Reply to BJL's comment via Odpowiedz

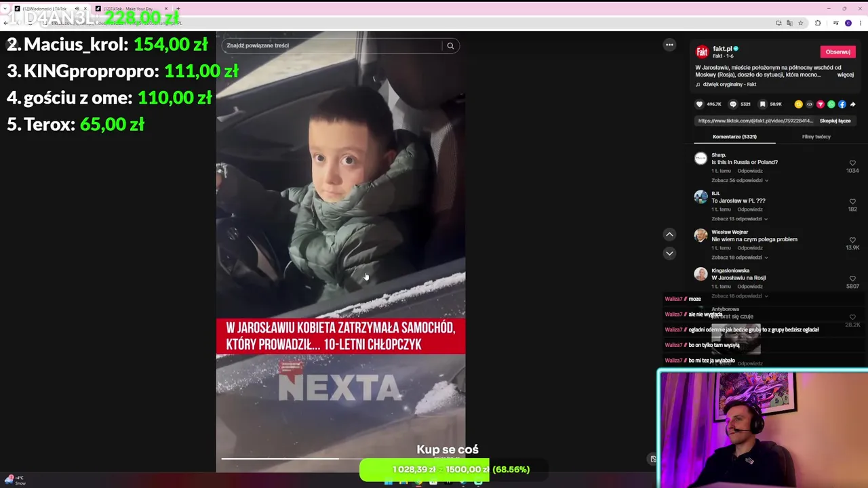pyautogui.click(x=750, y=209)
